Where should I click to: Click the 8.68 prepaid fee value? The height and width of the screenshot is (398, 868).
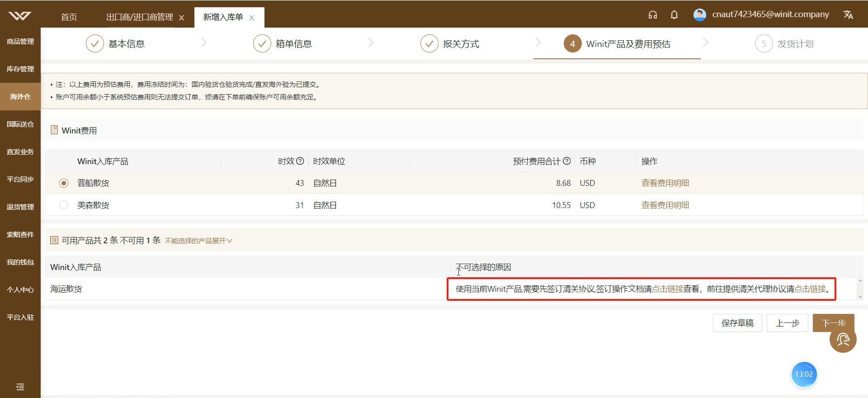[x=563, y=183]
